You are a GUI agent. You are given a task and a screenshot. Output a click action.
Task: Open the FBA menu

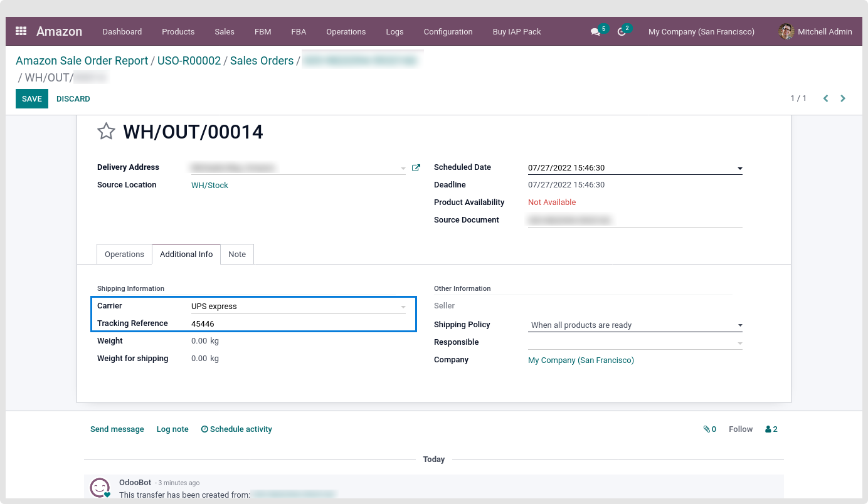pos(299,31)
